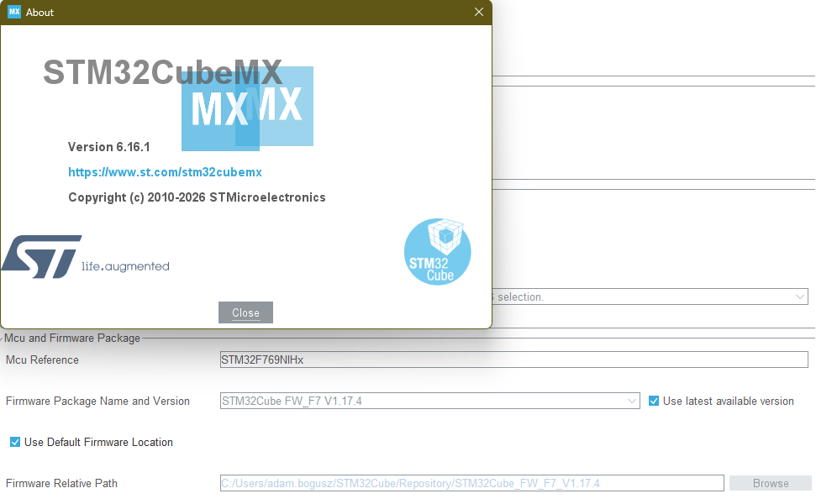Click the Copyright STMicroelectronics text
The height and width of the screenshot is (504, 816).
coord(197,197)
